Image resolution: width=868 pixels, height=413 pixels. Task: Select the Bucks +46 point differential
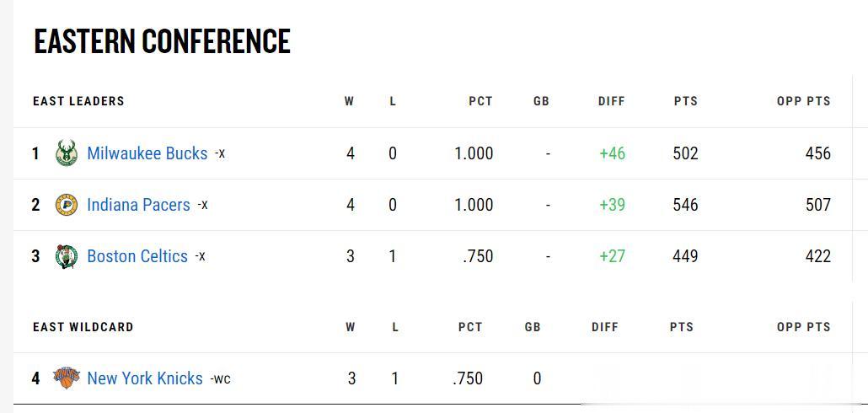pyautogui.click(x=613, y=153)
